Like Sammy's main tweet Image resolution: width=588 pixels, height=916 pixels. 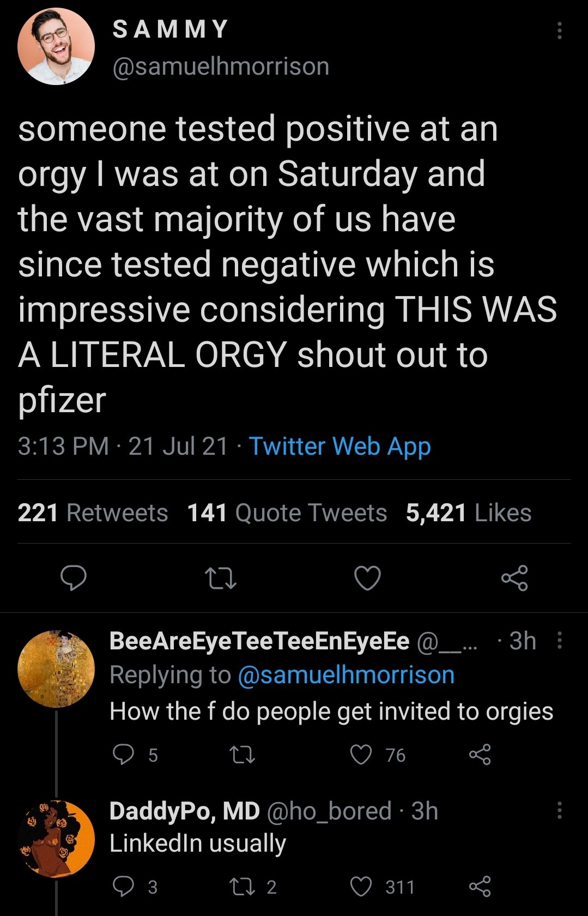(x=368, y=578)
